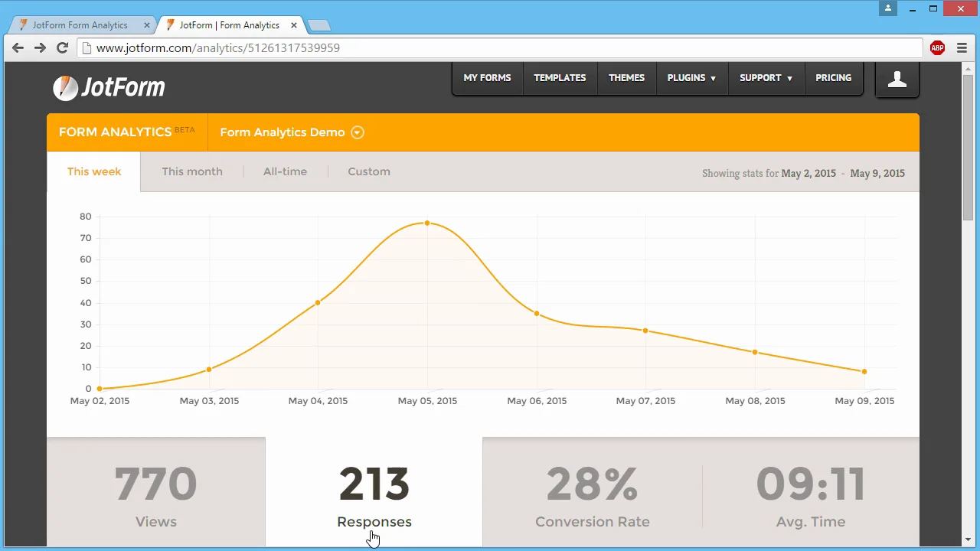Image resolution: width=980 pixels, height=551 pixels.
Task: Click the browser forward arrow
Action: click(x=40, y=47)
